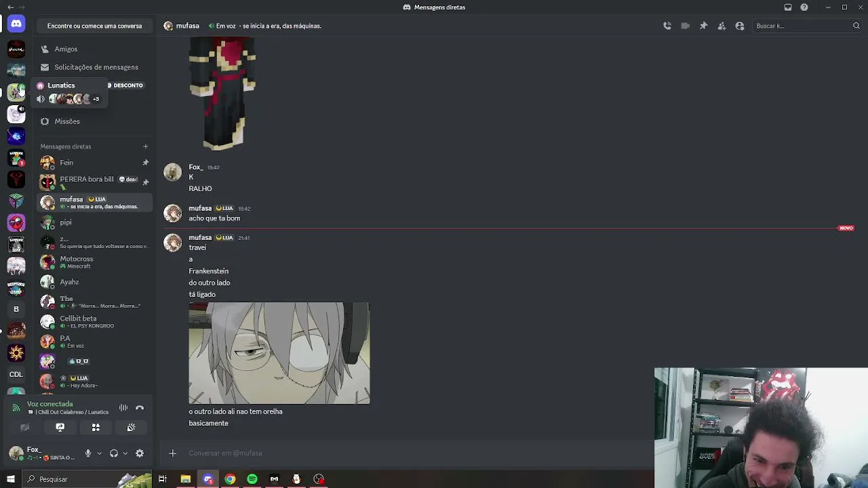Screen dimensions: 868x488
Task: Create a new direct message with plus
Action: tap(145, 146)
